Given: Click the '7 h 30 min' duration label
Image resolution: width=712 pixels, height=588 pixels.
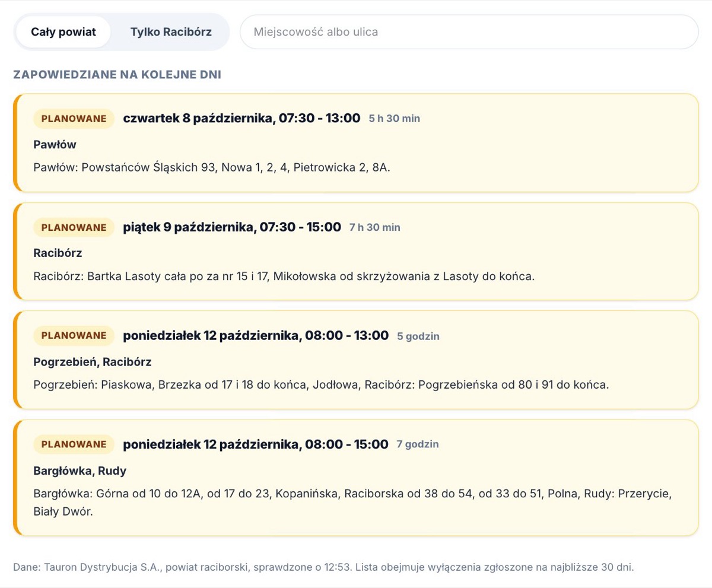Looking at the screenshot, I should click(375, 227).
